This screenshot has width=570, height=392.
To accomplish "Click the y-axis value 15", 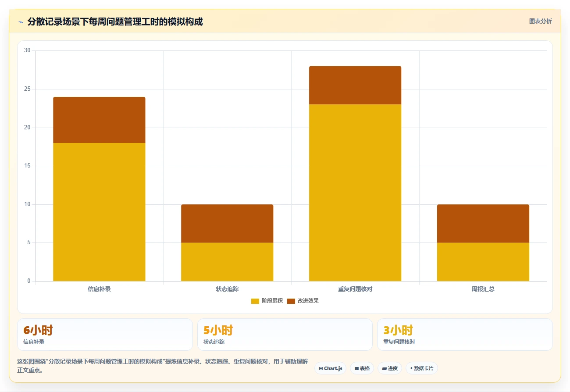I will pyautogui.click(x=27, y=166).
